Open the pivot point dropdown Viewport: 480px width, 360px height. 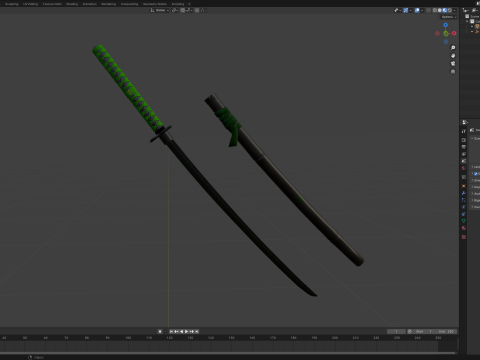pos(175,10)
